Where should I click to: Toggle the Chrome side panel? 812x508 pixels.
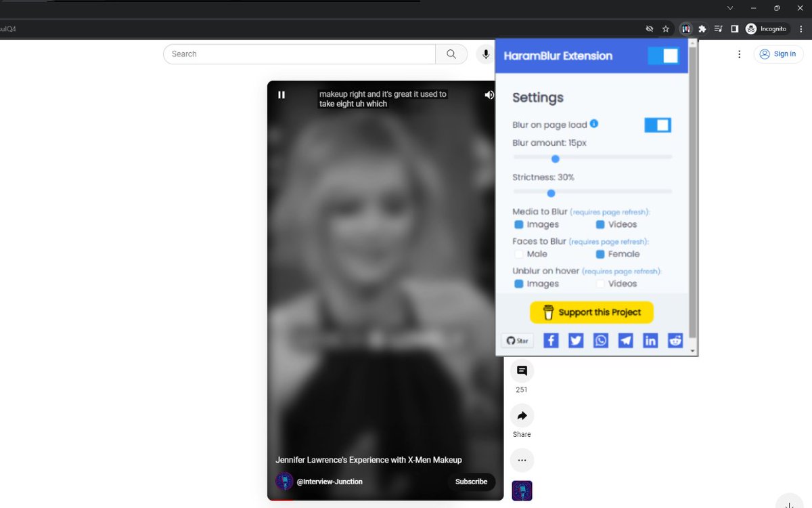[734, 29]
